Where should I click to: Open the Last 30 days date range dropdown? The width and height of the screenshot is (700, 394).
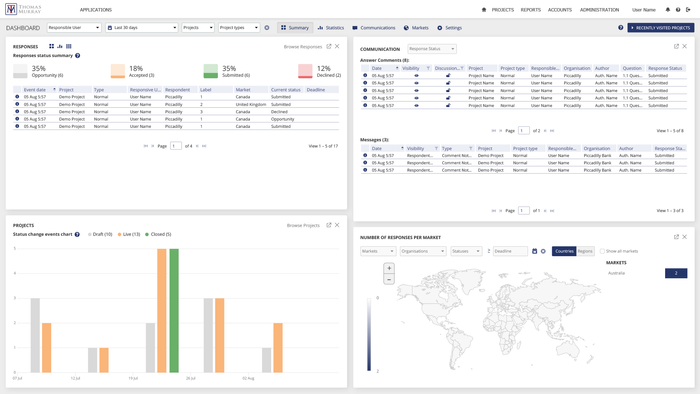[x=142, y=28]
